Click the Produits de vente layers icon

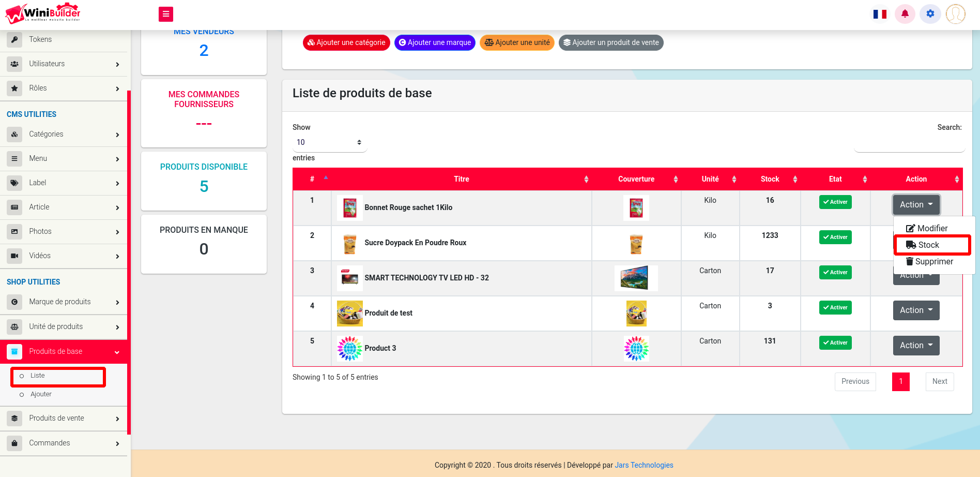14,418
